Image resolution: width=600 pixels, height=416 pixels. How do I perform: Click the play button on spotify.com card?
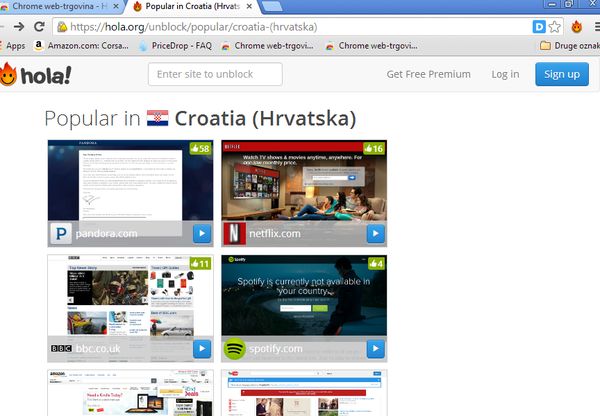pyautogui.click(x=376, y=349)
